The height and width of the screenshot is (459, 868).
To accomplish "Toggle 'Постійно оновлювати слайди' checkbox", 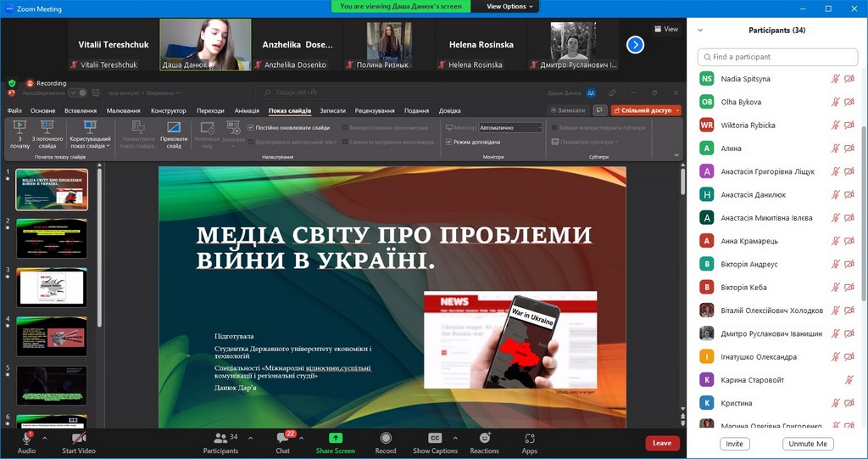I will (x=251, y=127).
